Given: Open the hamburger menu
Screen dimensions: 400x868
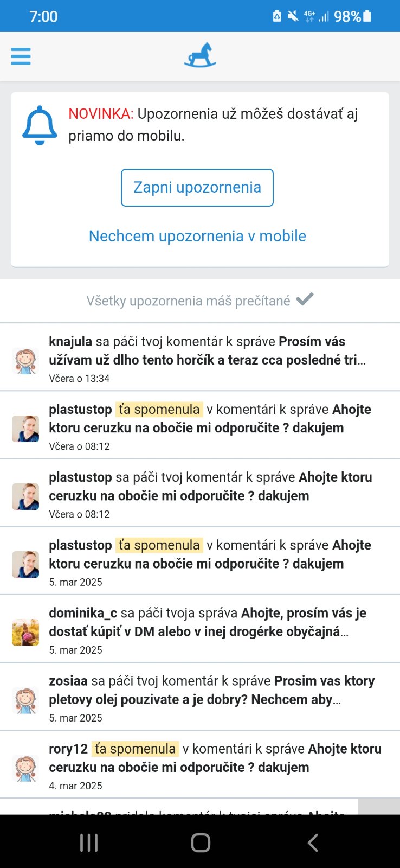Looking at the screenshot, I should tap(21, 56).
